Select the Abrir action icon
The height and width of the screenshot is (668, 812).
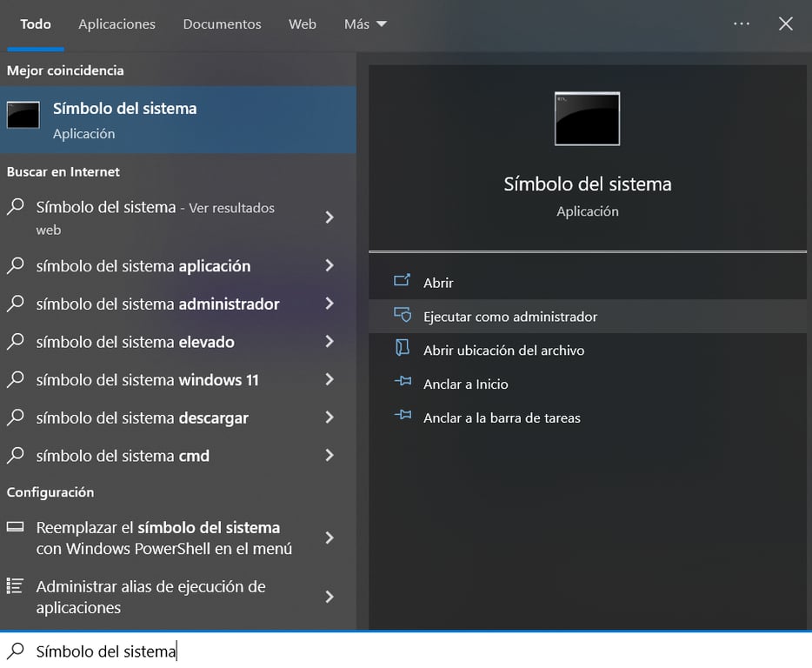tap(403, 282)
